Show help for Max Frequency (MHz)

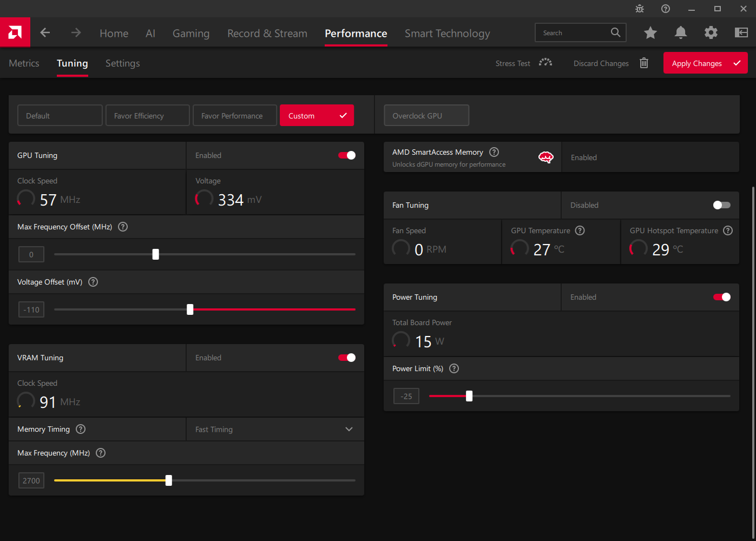click(101, 453)
